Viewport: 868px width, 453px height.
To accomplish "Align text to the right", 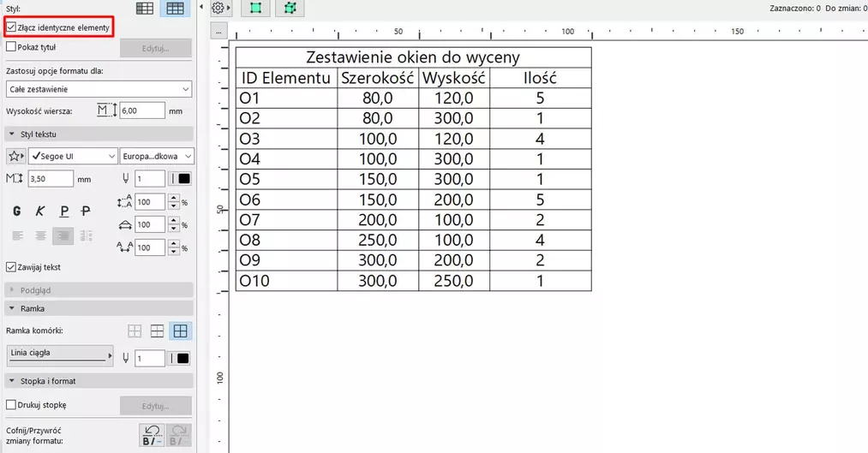I will pos(63,235).
